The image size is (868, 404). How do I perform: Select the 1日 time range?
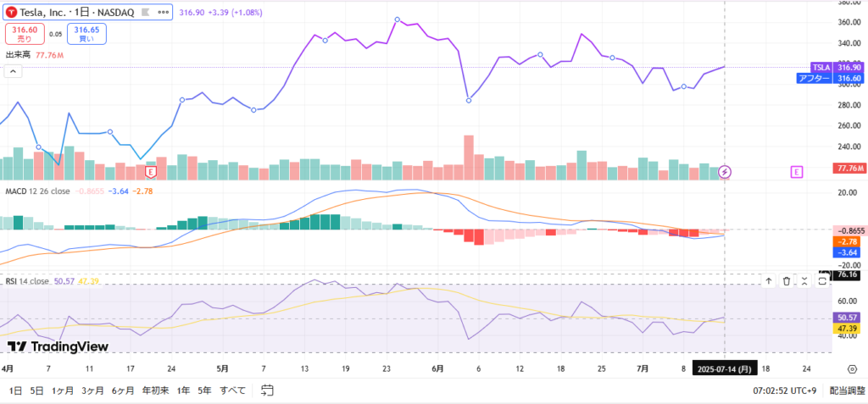15,390
